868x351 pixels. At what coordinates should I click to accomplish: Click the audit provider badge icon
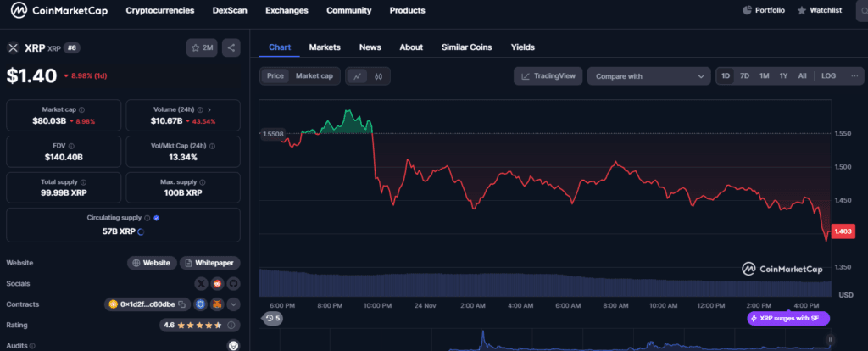pyautogui.click(x=234, y=345)
